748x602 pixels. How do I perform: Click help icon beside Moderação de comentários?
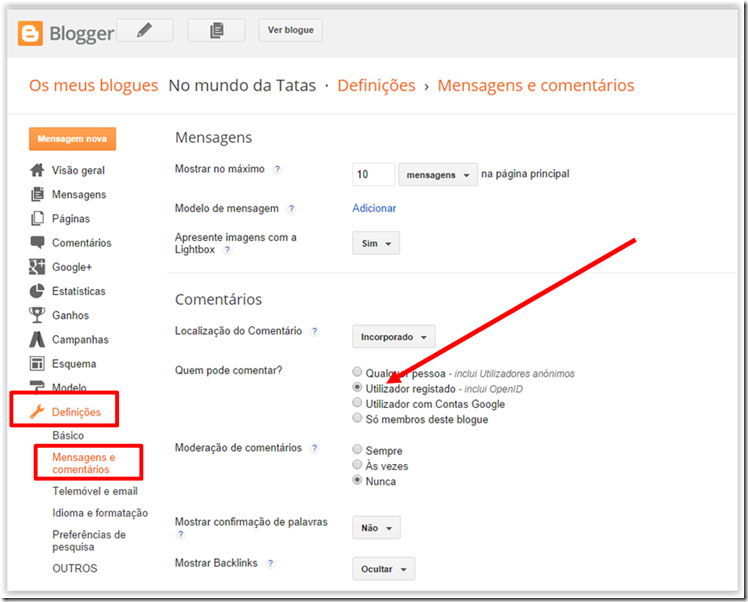click(x=314, y=448)
